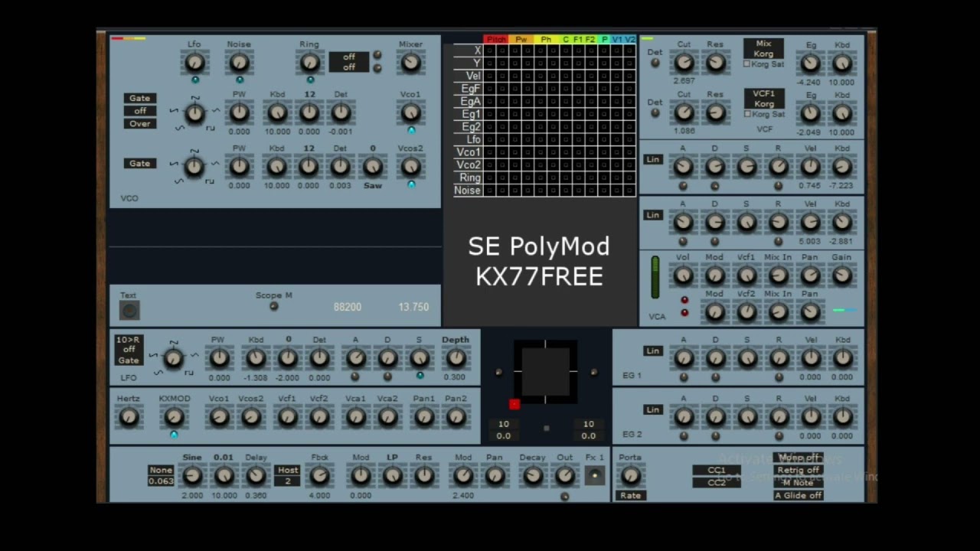Viewport: 980px width, 551px height.
Task: Open the Lin selector in EG 1
Action: tap(652, 350)
